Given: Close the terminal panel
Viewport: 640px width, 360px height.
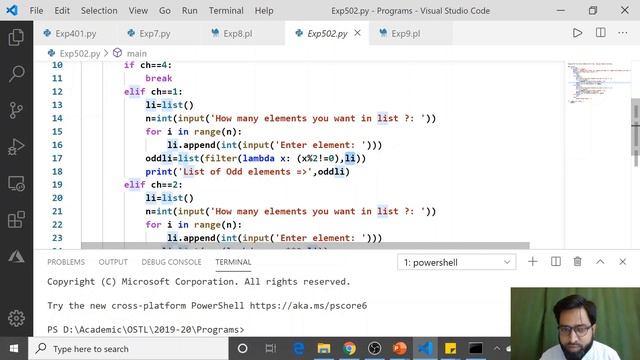Looking at the screenshot, I should [x=622, y=262].
